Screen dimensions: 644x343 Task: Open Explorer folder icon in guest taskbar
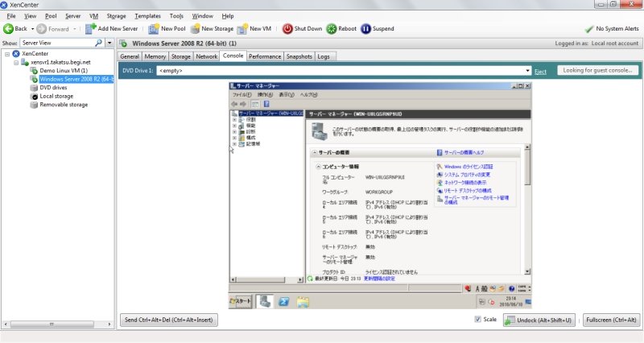(303, 302)
